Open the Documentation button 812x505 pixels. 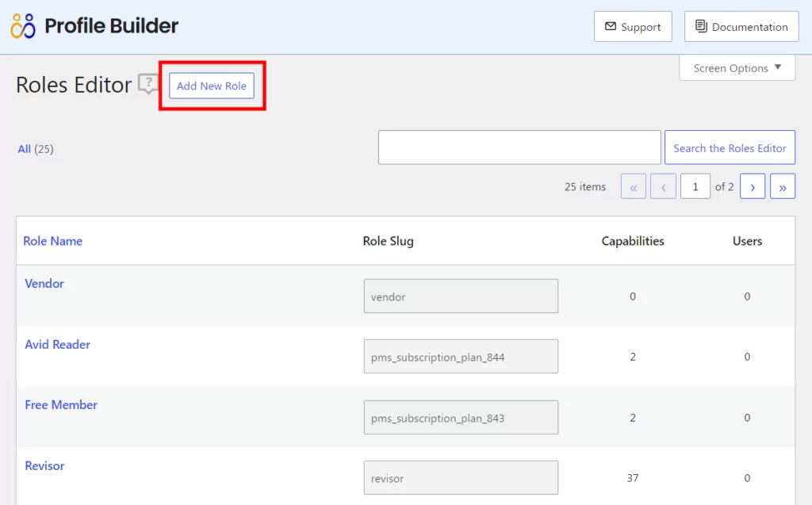click(x=741, y=27)
